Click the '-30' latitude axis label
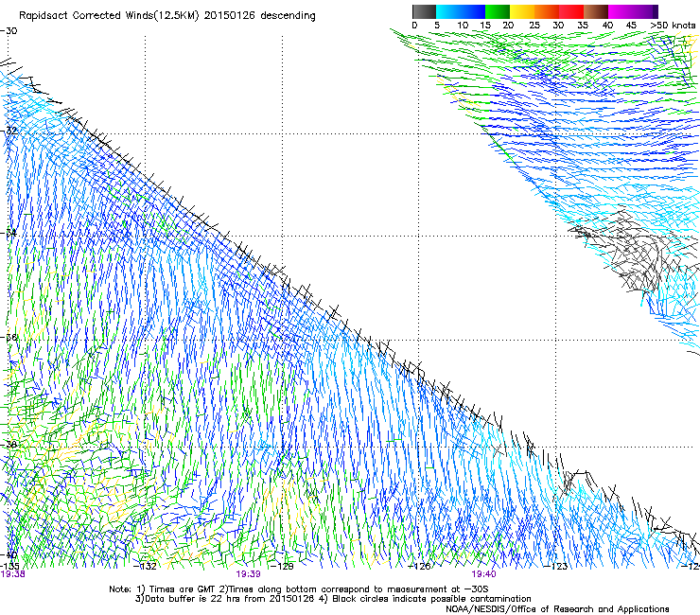This screenshot has width=700, height=615. click(x=9, y=31)
